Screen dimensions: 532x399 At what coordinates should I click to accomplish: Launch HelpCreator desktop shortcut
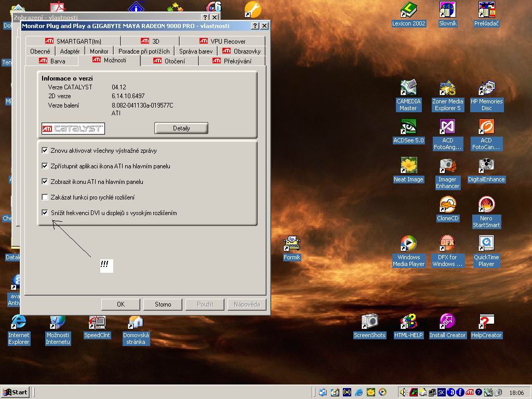point(486,322)
